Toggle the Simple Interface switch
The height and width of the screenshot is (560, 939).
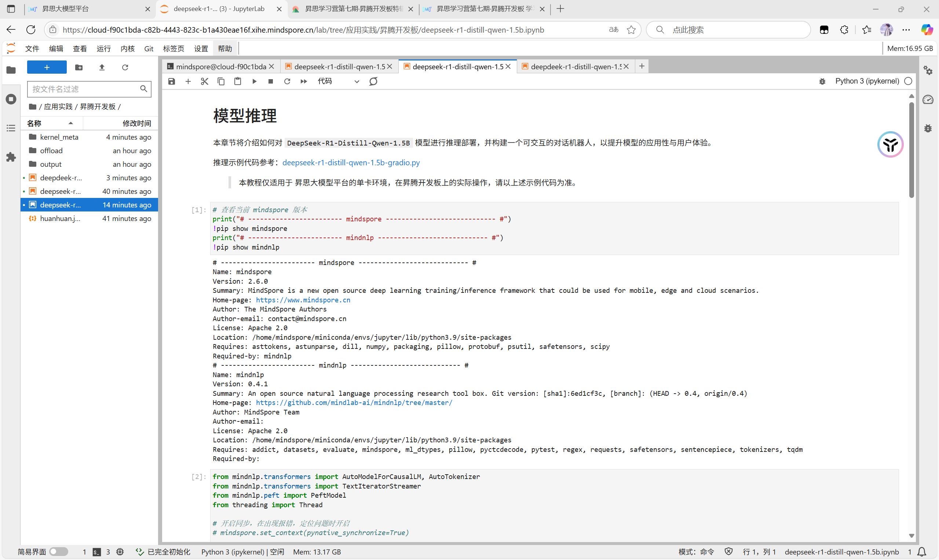59,552
